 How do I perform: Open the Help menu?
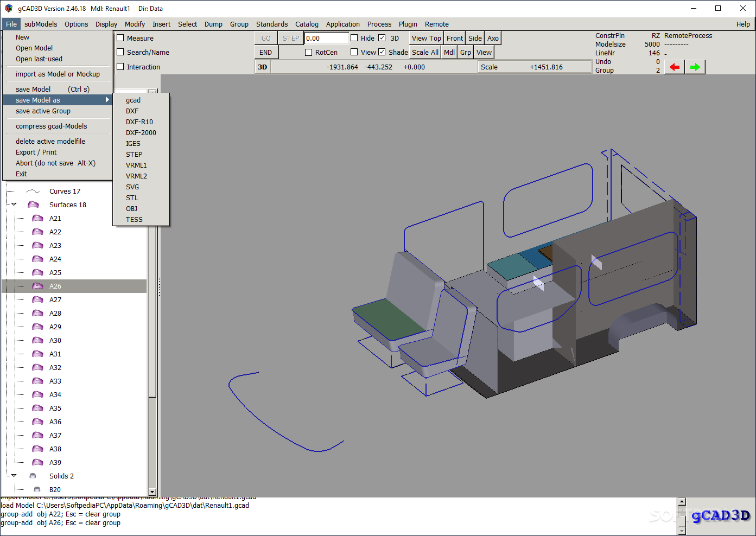pos(743,24)
